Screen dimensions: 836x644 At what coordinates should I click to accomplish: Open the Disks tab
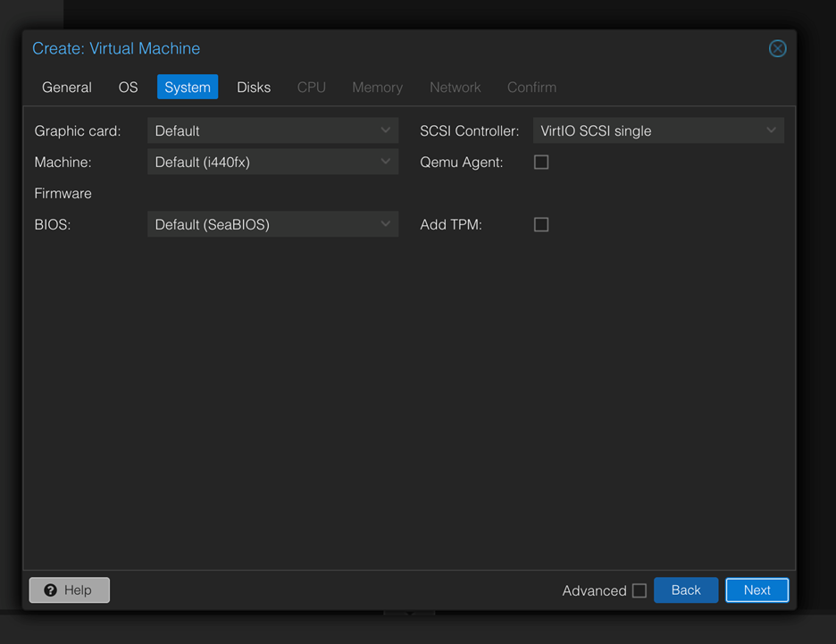click(x=254, y=87)
